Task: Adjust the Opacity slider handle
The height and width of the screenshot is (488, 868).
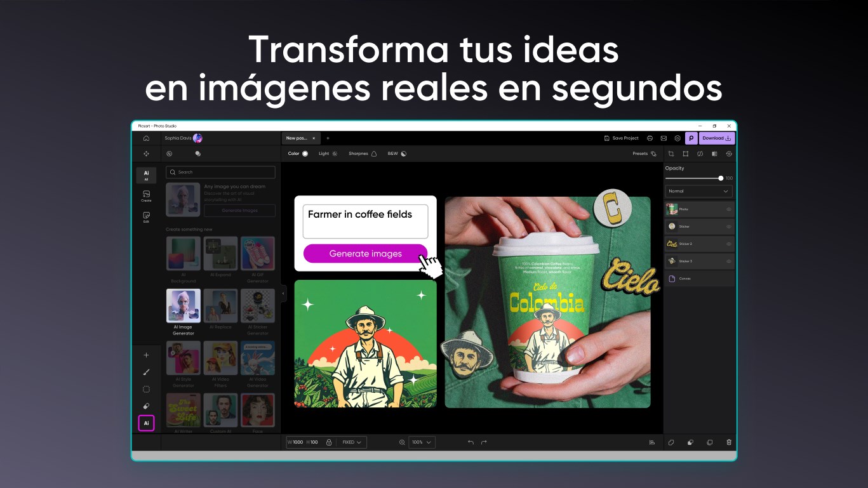Action: (x=721, y=178)
